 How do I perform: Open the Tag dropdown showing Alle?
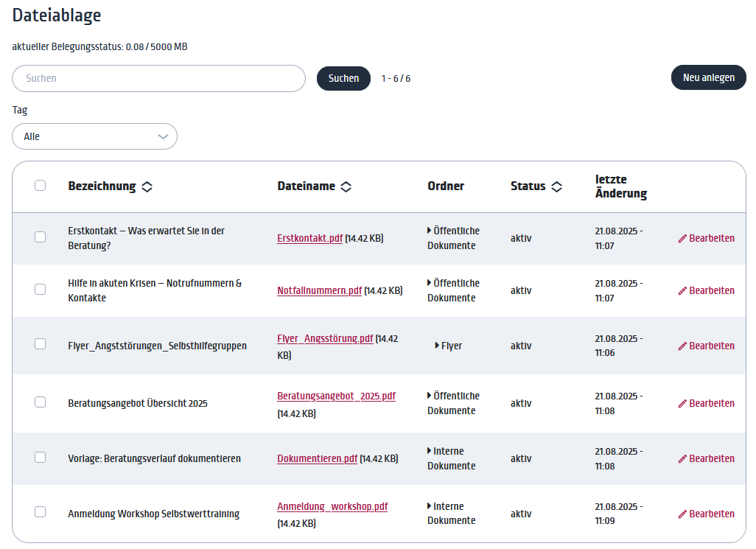94,136
